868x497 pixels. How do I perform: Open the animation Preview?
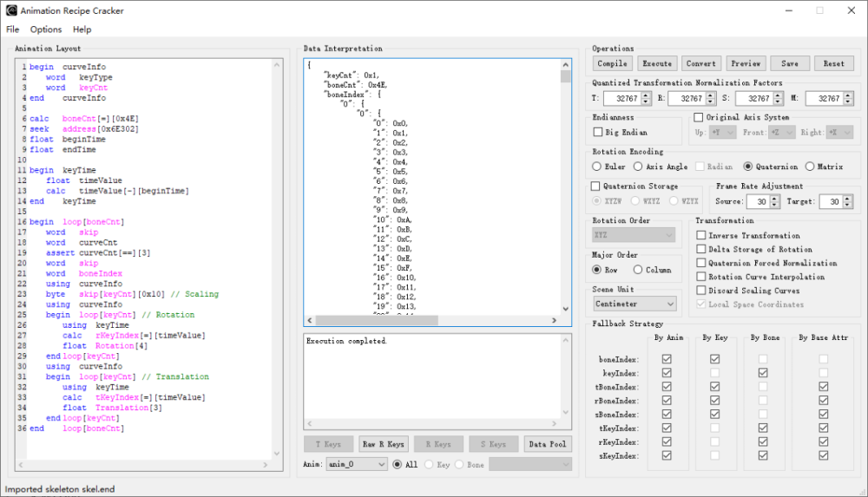(746, 63)
